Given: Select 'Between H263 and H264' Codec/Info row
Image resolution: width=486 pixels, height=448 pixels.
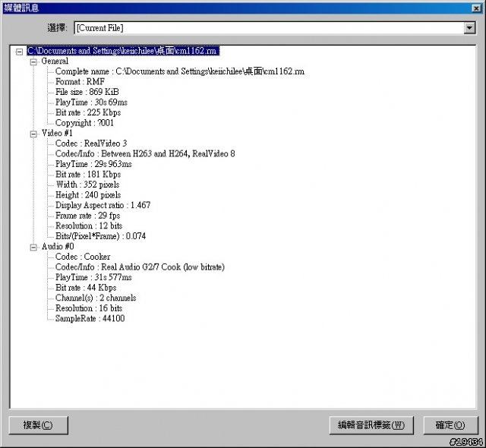Looking at the screenshot, I should tap(145, 153).
